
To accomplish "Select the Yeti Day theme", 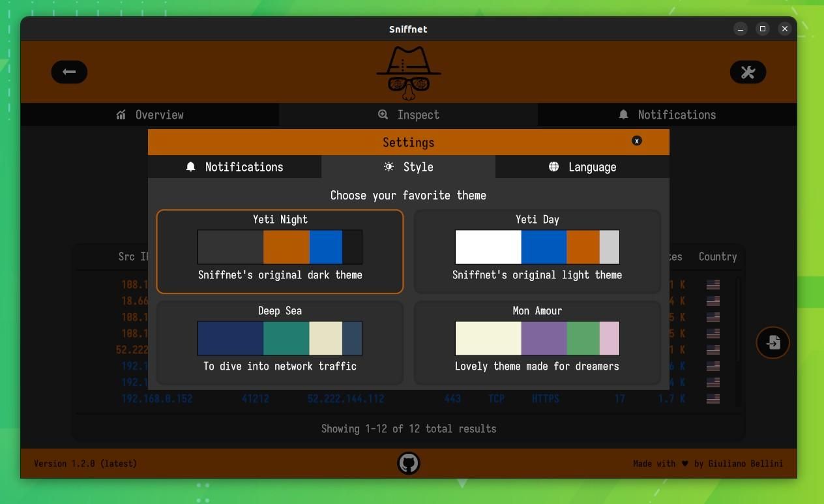I will (x=537, y=252).
